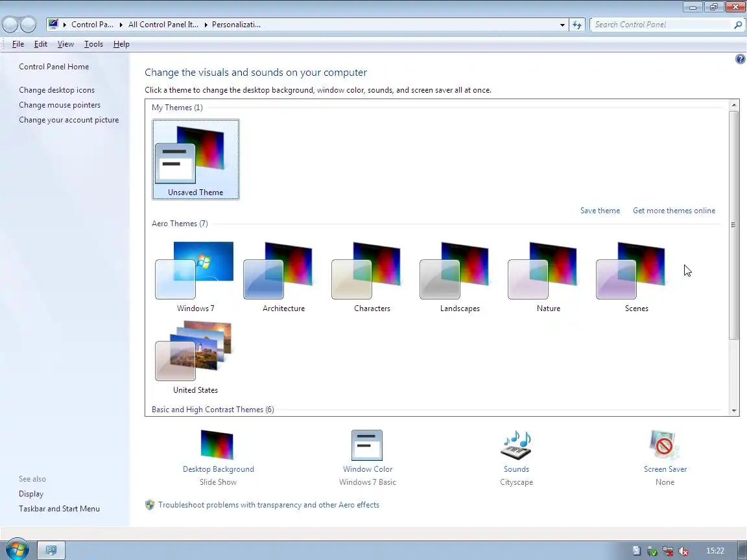The width and height of the screenshot is (747, 560).
Task: Open the address bar history dropdown
Action: coord(562,25)
